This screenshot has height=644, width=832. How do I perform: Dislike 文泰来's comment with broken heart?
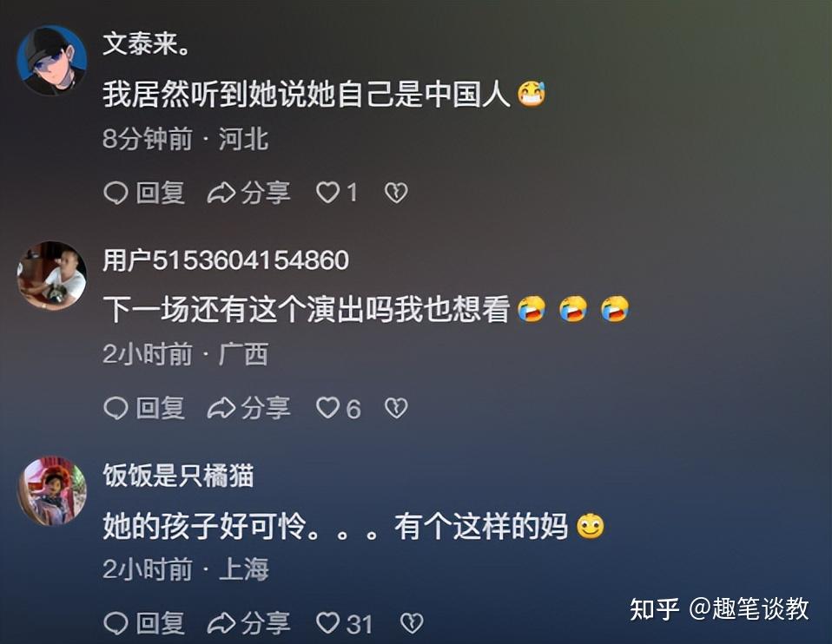pyautogui.click(x=396, y=193)
